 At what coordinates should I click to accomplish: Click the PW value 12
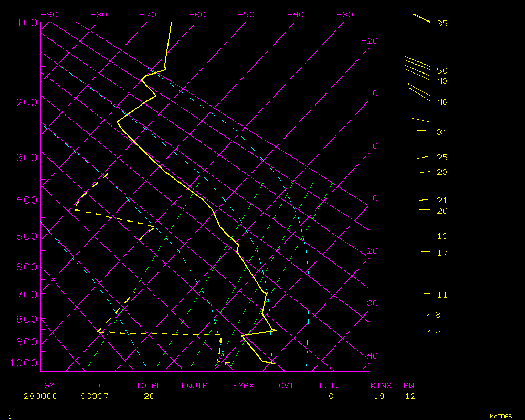[x=410, y=396]
